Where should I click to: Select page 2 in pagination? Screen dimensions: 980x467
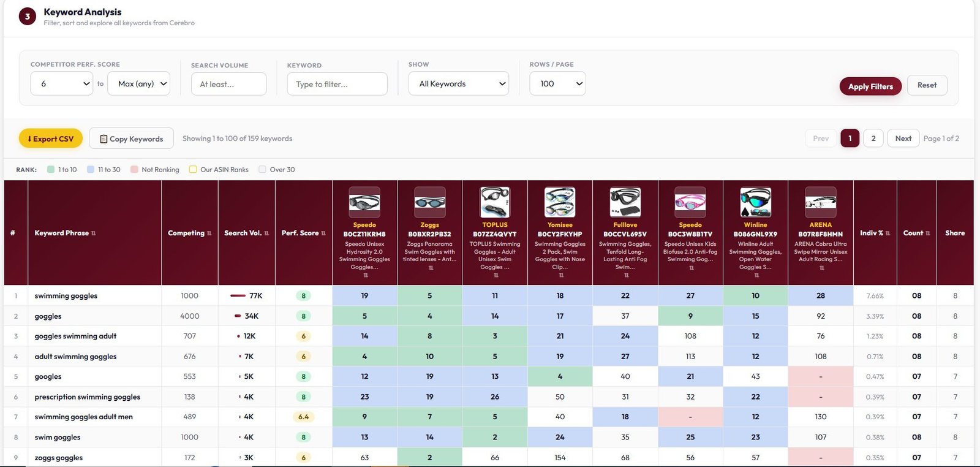click(x=873, y=139)
